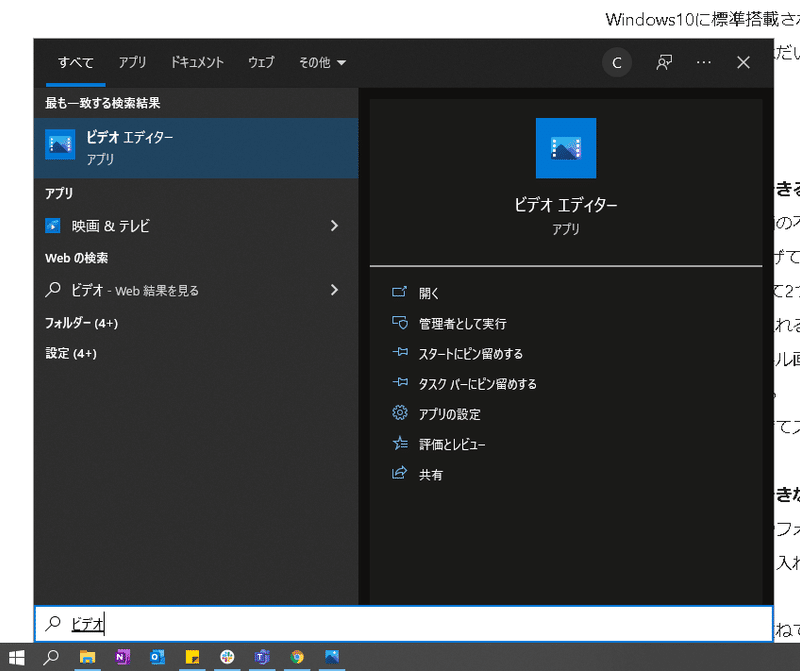Switch to the すべて tab
Image resolution: width=800 pixels, height=671 pixels.
(76, 63)
